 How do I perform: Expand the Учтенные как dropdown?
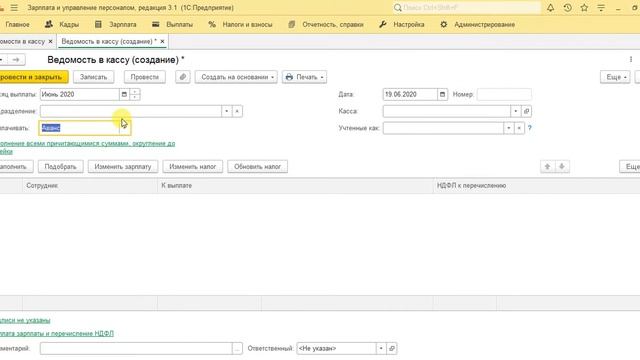pos(509,128)
